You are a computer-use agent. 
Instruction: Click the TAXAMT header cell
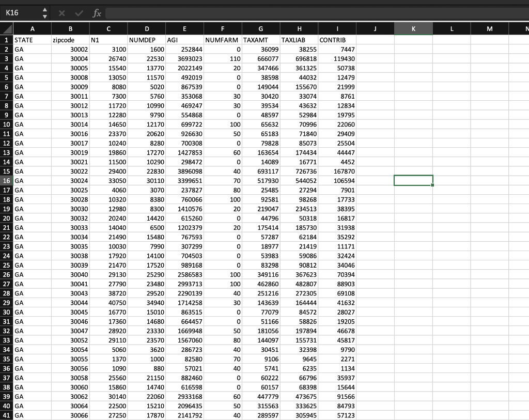coord(260,40)
